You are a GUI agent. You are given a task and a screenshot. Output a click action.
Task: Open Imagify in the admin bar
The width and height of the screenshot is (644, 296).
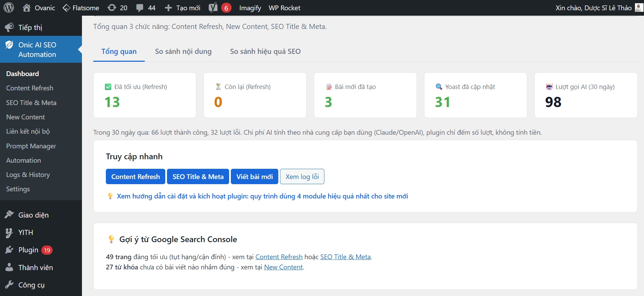(x=250, y=8)
